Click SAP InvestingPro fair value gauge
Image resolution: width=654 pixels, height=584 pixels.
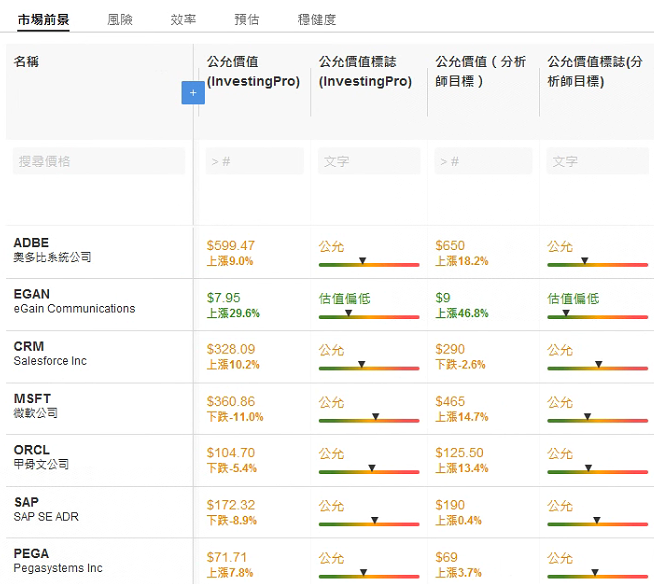click(x=369, y=522)
